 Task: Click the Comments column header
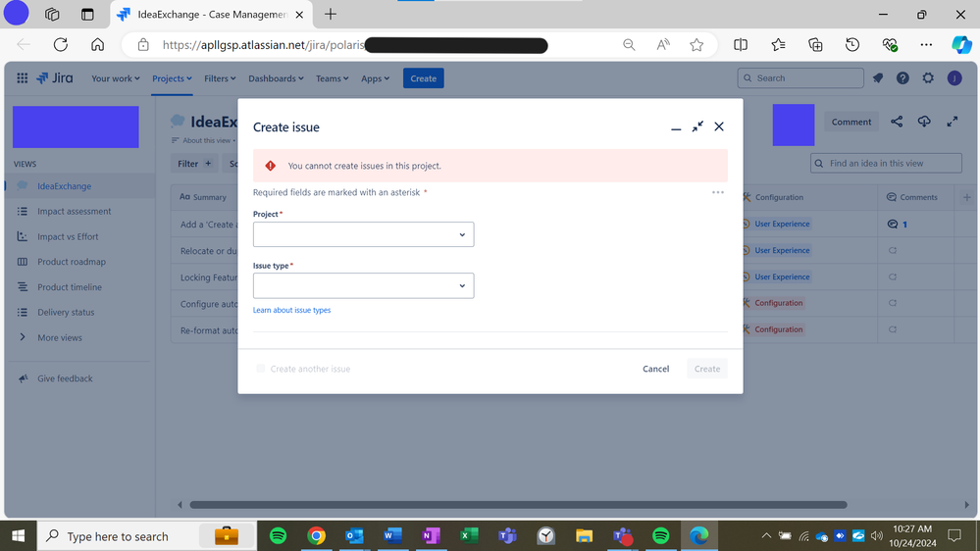[913, 197]
